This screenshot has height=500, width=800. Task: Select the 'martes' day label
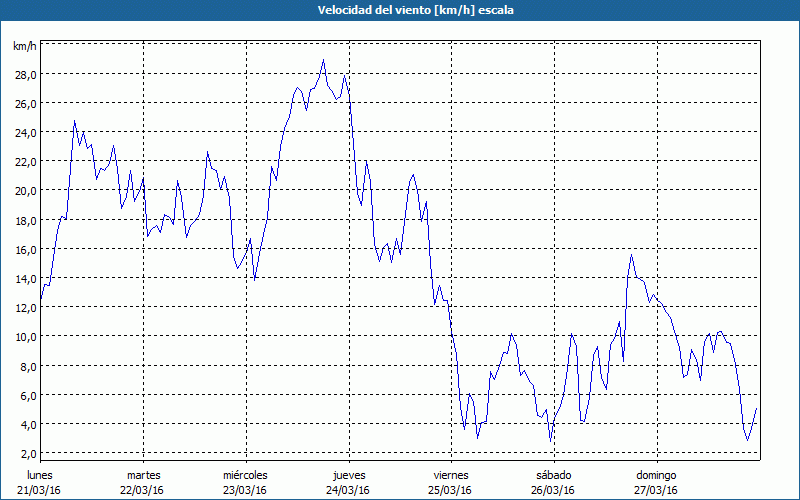[143, 475]
